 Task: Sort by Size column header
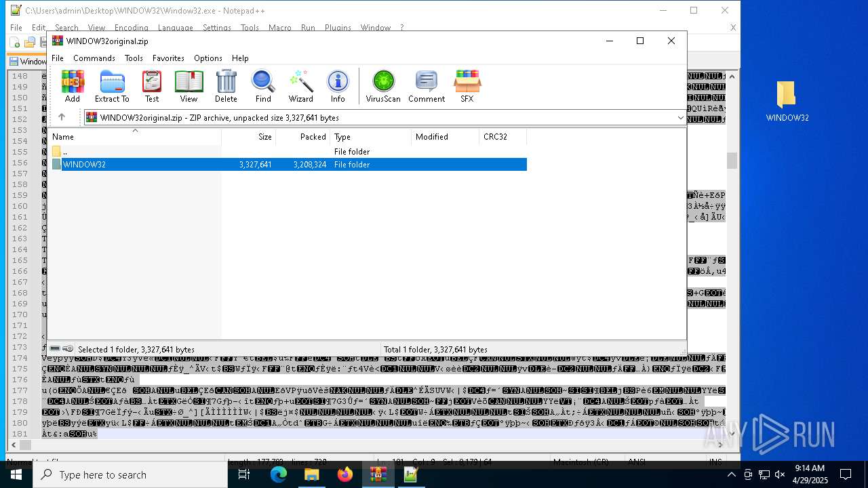coord(248,137)
